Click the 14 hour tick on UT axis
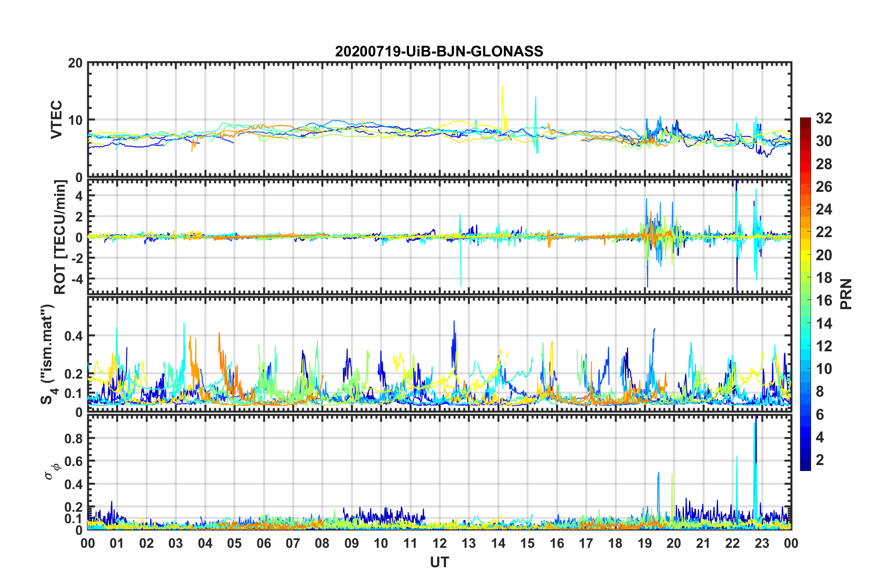This screenshot has width=879, height=588. [498, 543]
